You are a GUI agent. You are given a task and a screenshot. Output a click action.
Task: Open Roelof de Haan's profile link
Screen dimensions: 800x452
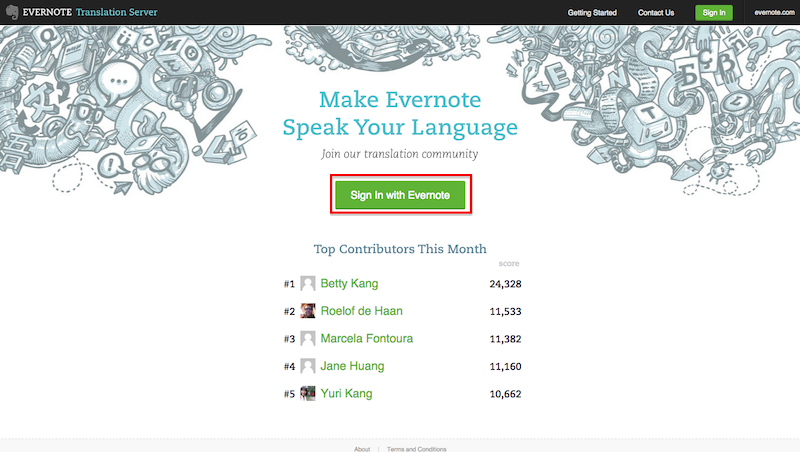pos(362,311)
